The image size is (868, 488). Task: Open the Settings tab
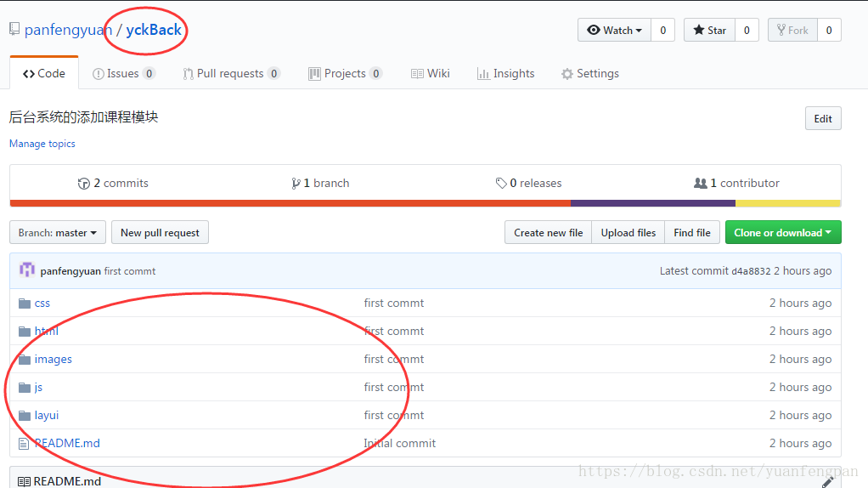[590, 73]
